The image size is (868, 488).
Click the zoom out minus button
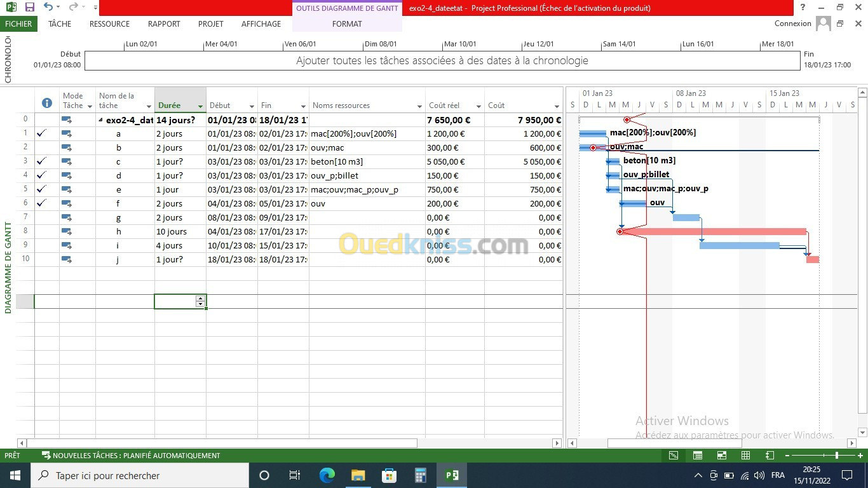(x=787, y=456)
